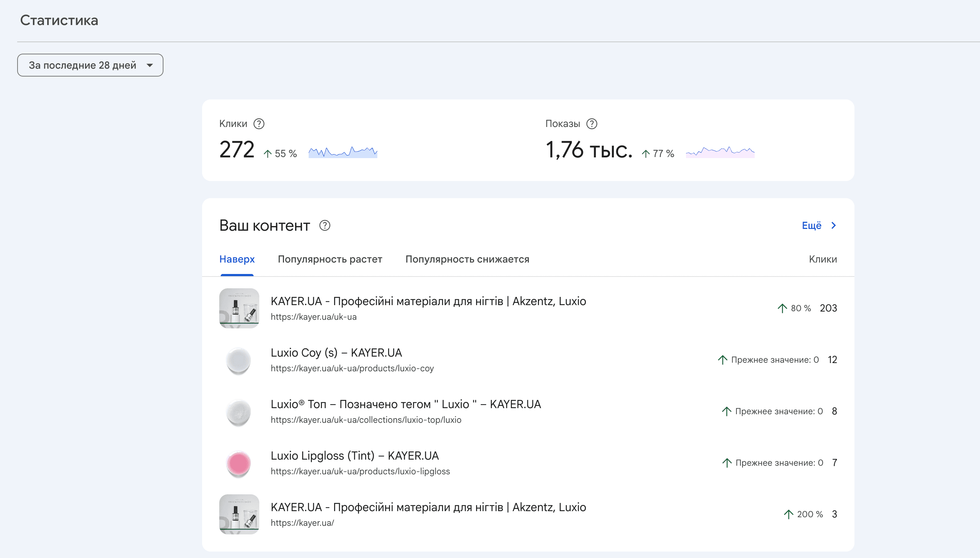This screenshot has width=980, height=558.
Task: Open the Luxio Топ collection thumbnail
Action: tap(239, 411)
